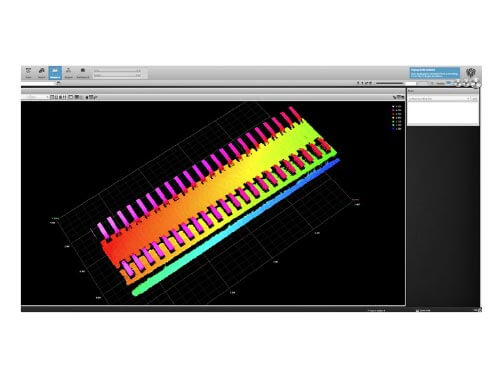Select the highlighted Measure page icon
The height and width of the screenshot is (375, 500).
coord(55,73)
